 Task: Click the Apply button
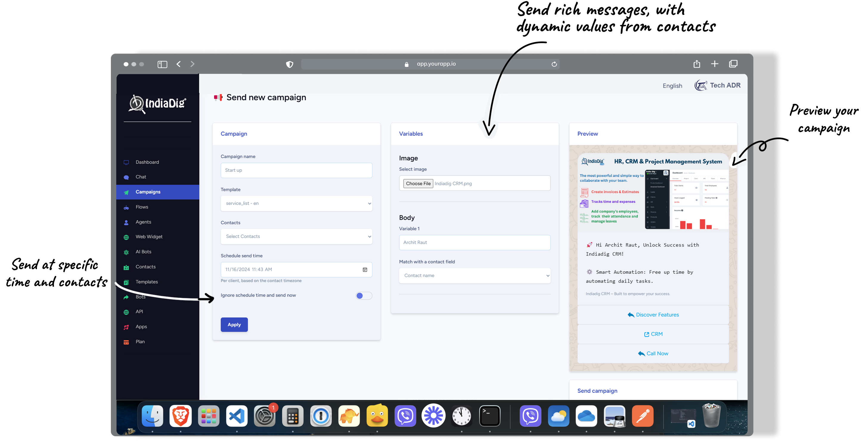[234, 325]
